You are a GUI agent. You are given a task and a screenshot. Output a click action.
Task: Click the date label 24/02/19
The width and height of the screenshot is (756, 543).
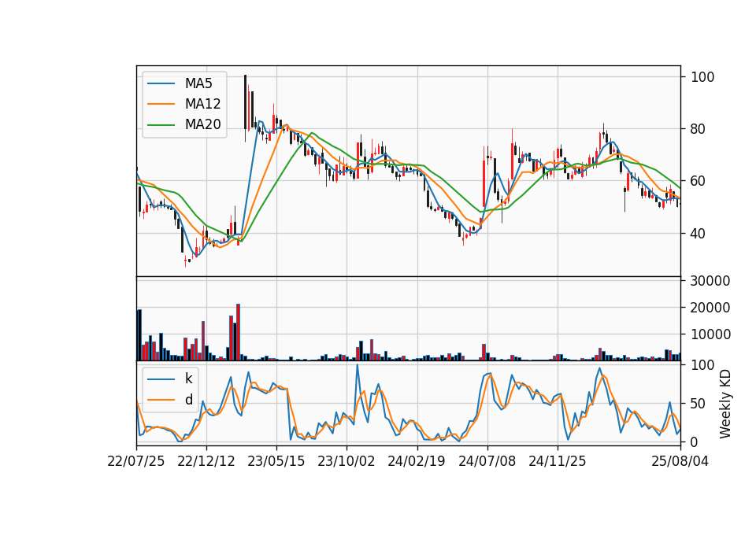pyautogui.click(x=417, y=461)
